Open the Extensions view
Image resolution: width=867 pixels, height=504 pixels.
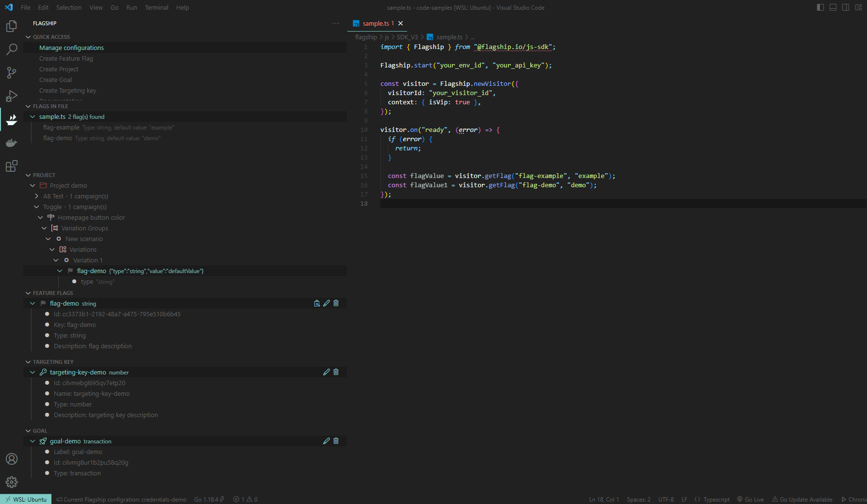pos(12,166)
